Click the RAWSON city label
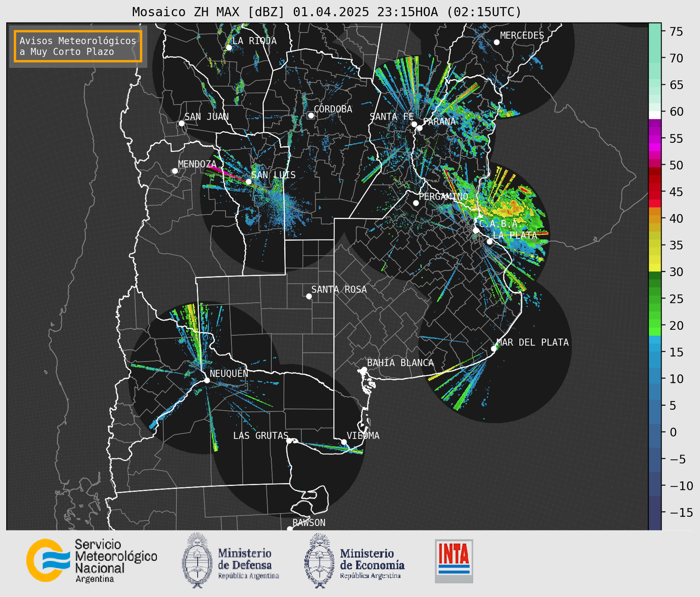 point(309,523)
